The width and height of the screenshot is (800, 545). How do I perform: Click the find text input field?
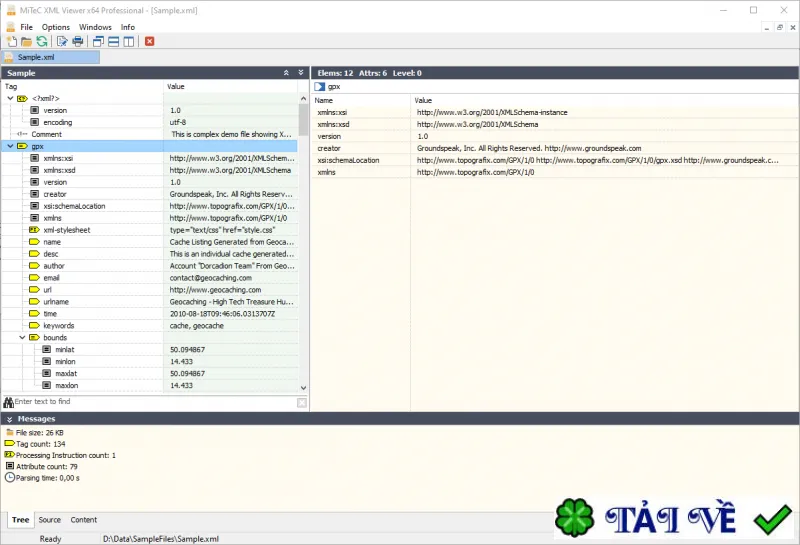coord(155,402)
